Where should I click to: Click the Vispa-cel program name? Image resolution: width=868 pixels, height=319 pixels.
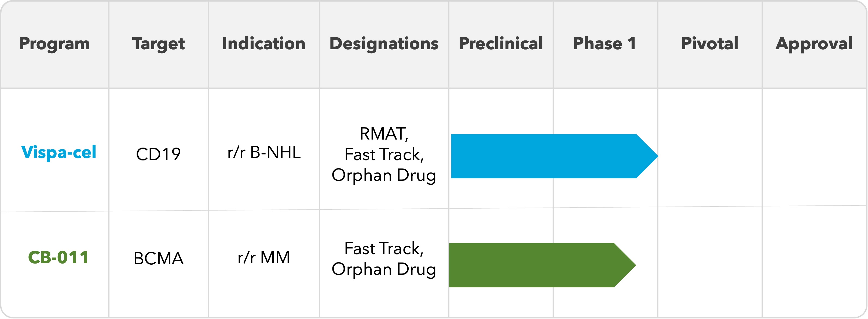59,152
